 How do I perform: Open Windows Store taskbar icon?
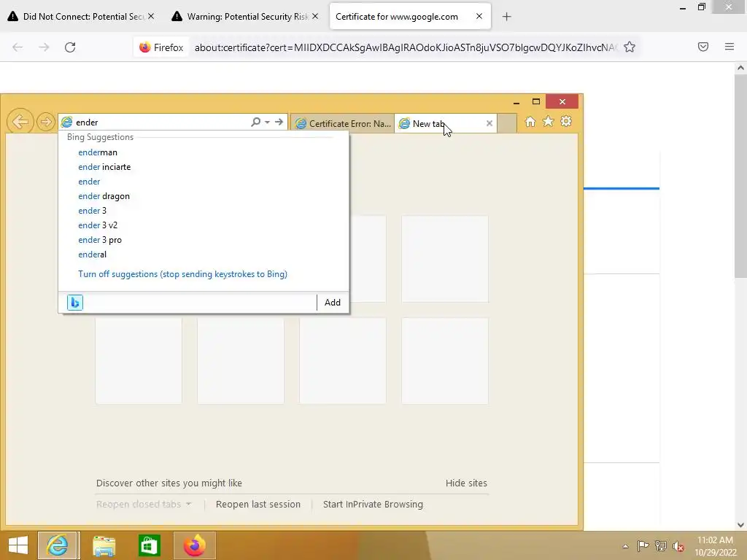(x=150, y=545)
